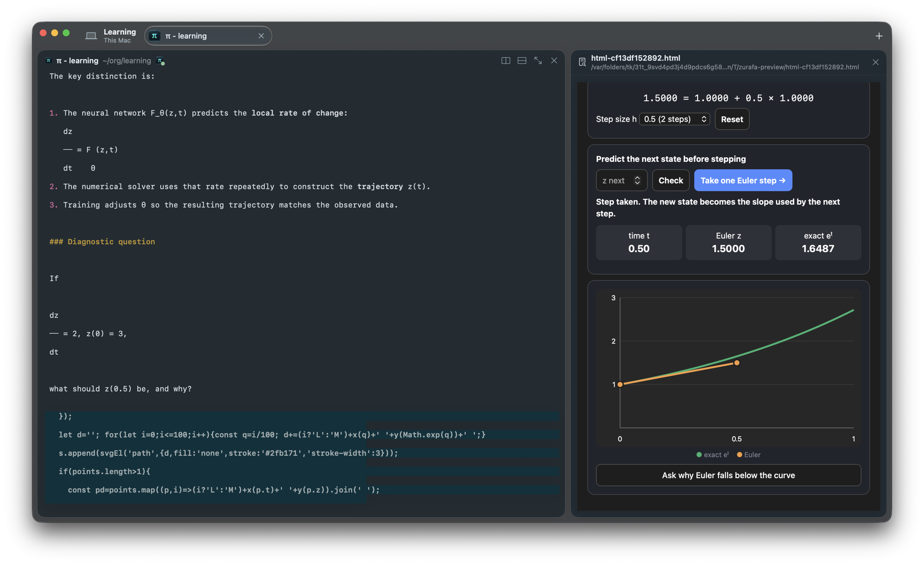Expand the terminal pane to full size

click(x=538, y=61)
